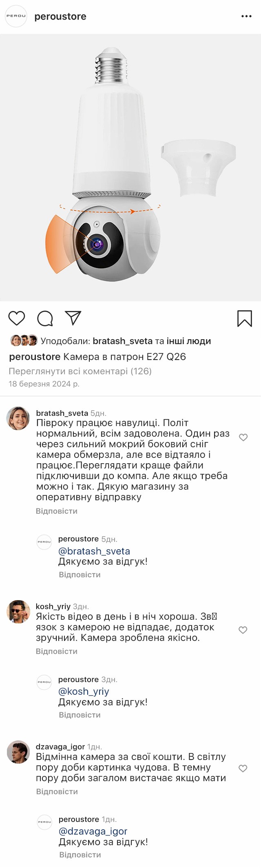Expand all 126 comments link
261x868 pixels.
[80, 371]
